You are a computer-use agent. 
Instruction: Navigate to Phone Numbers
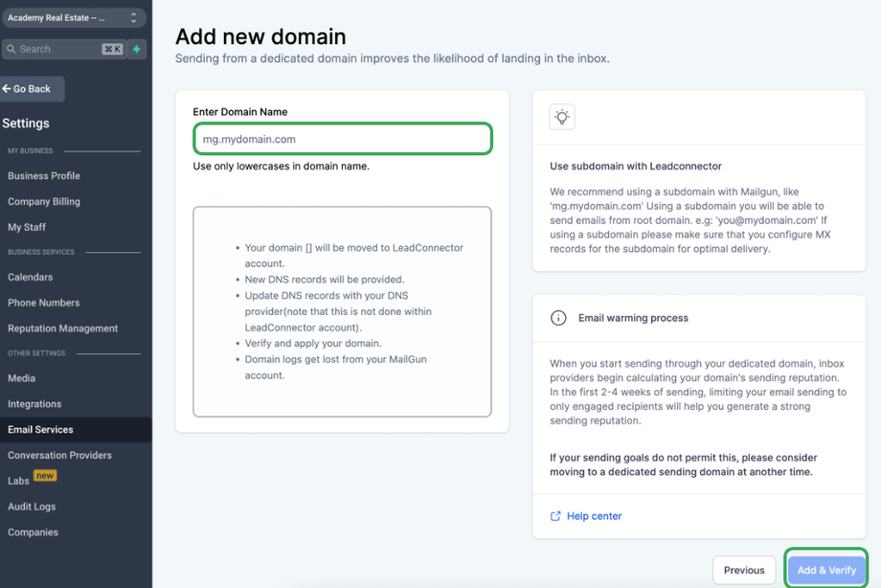click(x=44, y=303)
